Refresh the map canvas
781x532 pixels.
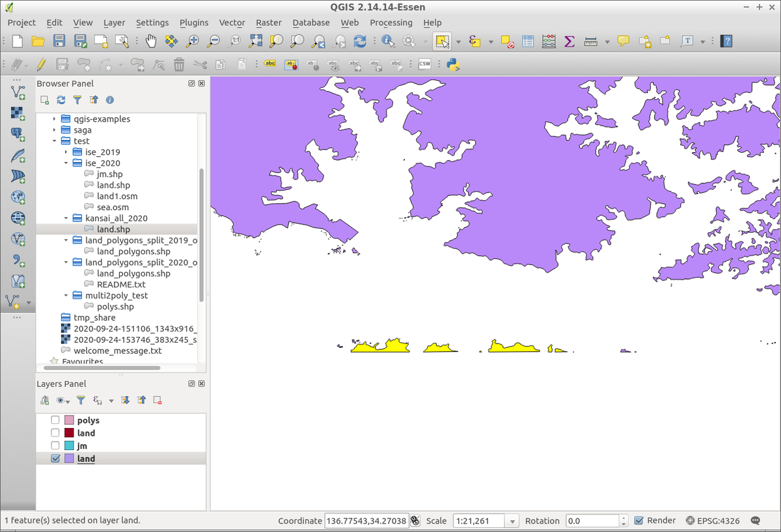(360, 41)
